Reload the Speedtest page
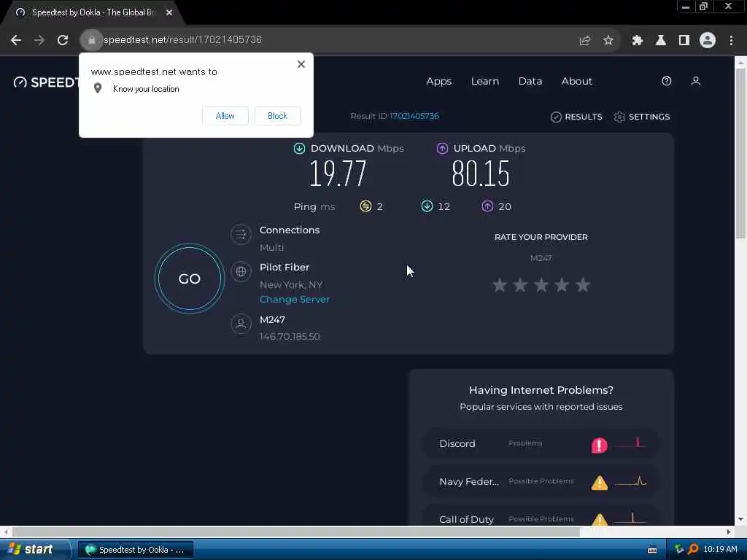 click(63, 40)
